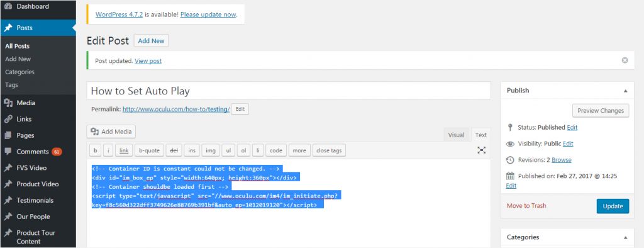This screenshot has height=248, width=644.
Task: Click the Pages icon in sidebar
Action: pyautogui.click(x=8, y=135)
